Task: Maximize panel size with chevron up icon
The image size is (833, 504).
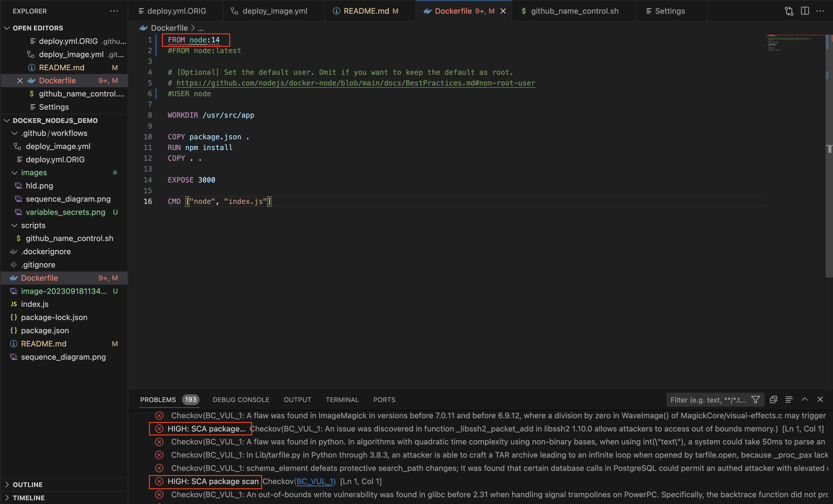Action: tap(805, 399)
